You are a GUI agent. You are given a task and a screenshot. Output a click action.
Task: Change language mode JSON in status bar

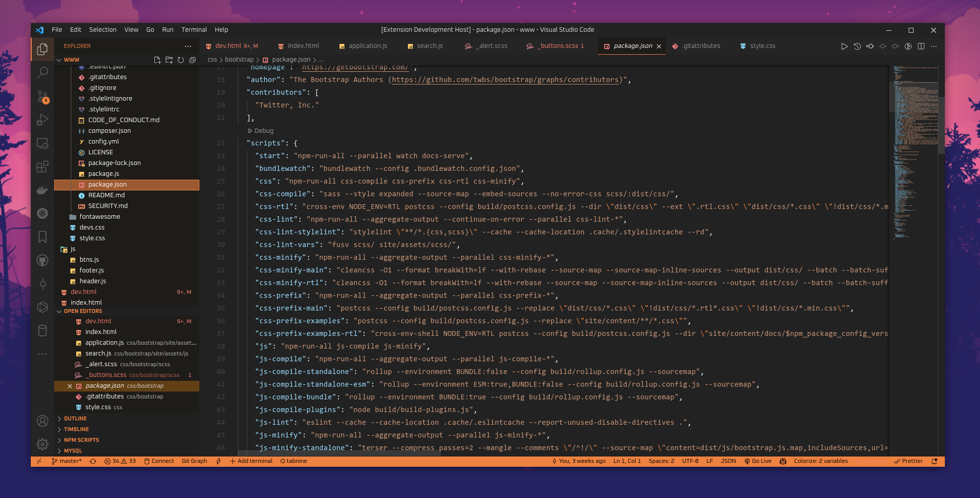coord(728,461)
